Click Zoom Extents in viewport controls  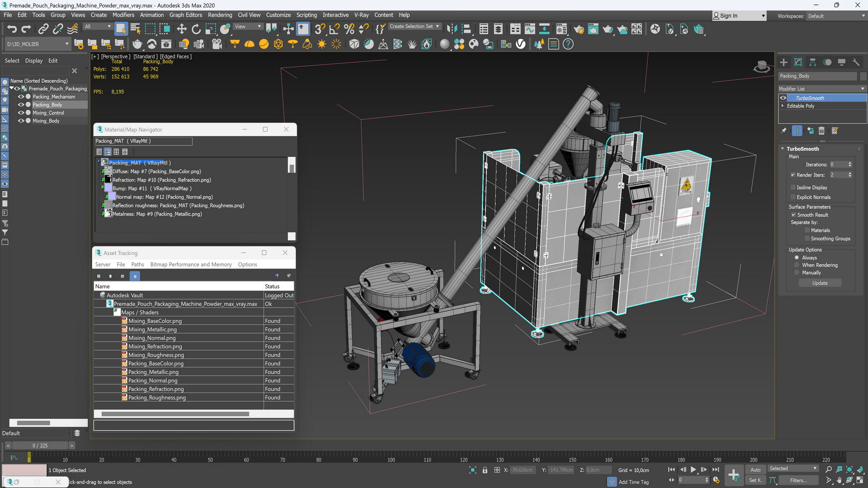[x=849, y=470]
